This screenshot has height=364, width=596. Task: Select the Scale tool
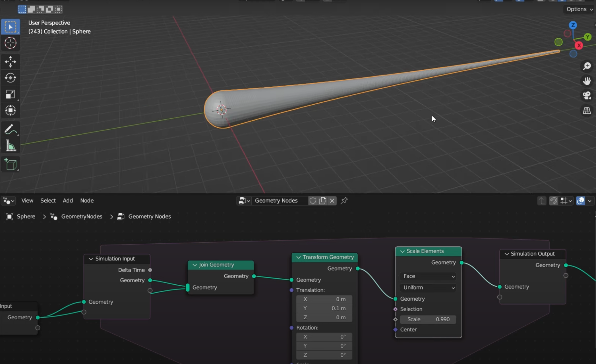pos(11,94)
